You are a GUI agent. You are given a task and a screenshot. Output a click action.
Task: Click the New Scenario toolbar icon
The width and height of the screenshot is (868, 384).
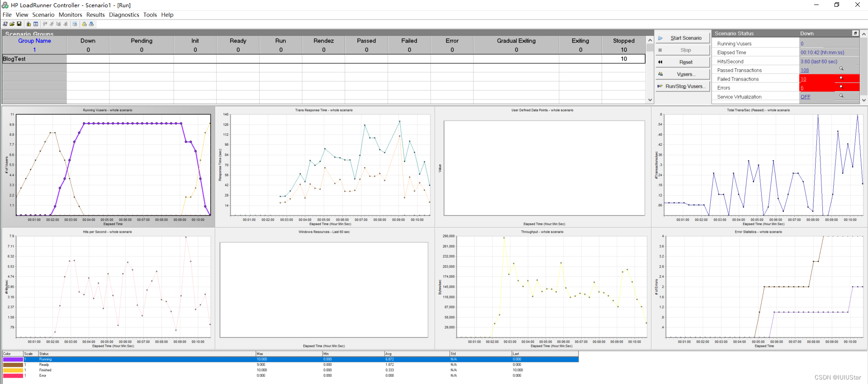(5, 24)
